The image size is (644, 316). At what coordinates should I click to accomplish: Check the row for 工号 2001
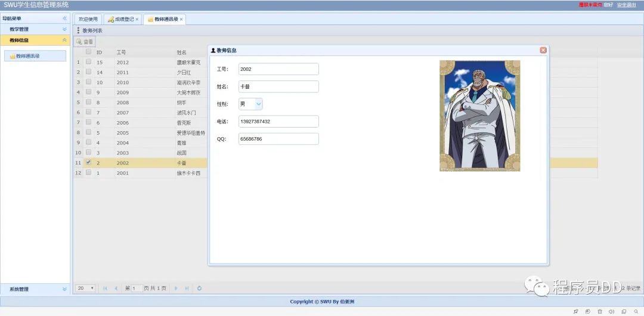click(88, 172)
